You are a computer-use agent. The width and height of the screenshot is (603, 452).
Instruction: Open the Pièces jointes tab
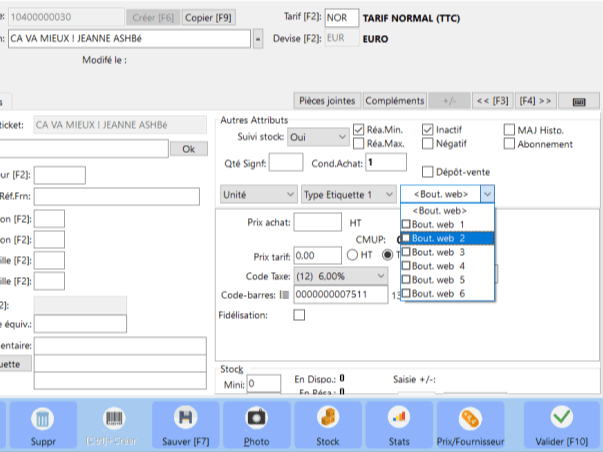point(327,101)
